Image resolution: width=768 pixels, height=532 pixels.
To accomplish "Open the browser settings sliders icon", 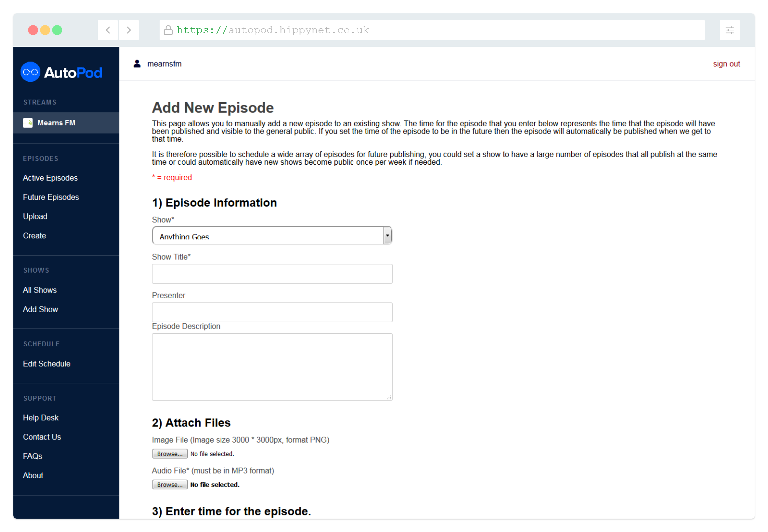I will pyautogui.click(x=730, y=30).
